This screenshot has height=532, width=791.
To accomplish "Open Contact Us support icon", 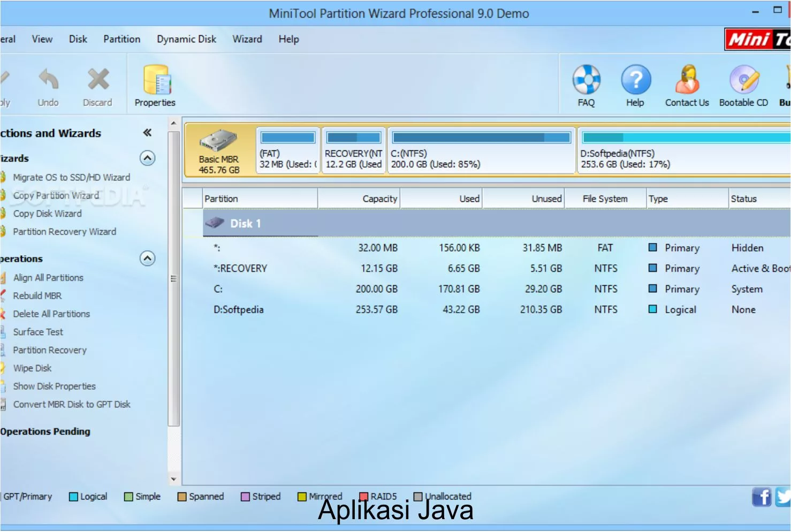I will tap(687, 80).
